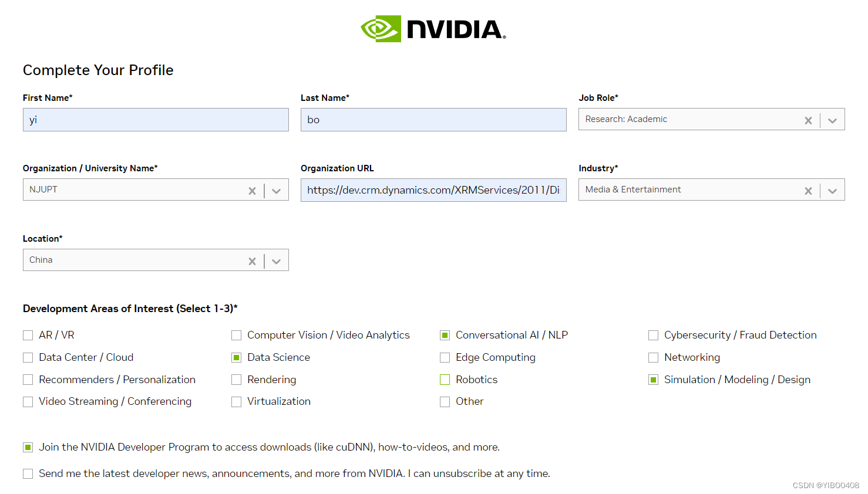The width and height of the screenshot is (868, 494).
Task: Clear the Industry selection
Action: pos(808,191)
